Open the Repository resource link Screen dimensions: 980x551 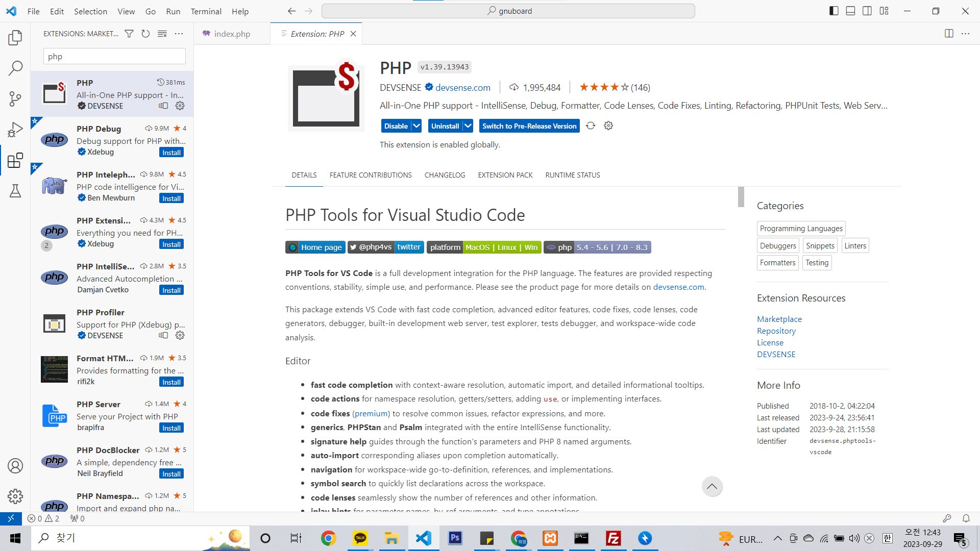[x=776, y=331]
